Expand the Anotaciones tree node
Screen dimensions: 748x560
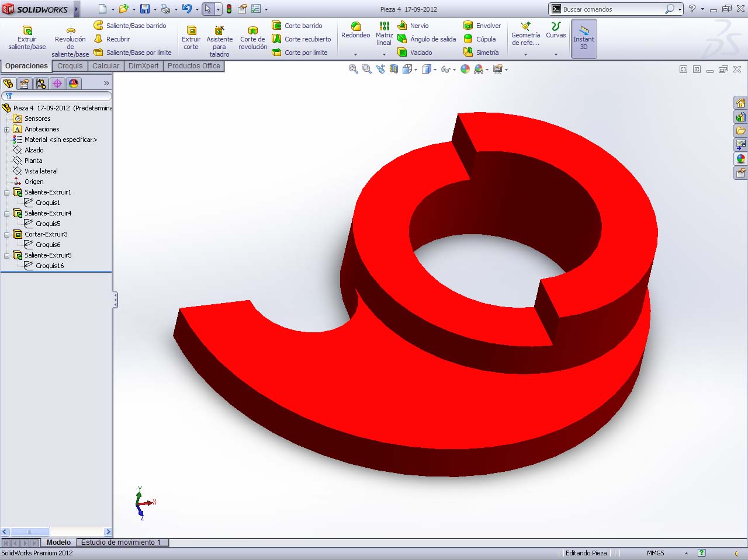[x=6, y=130]
